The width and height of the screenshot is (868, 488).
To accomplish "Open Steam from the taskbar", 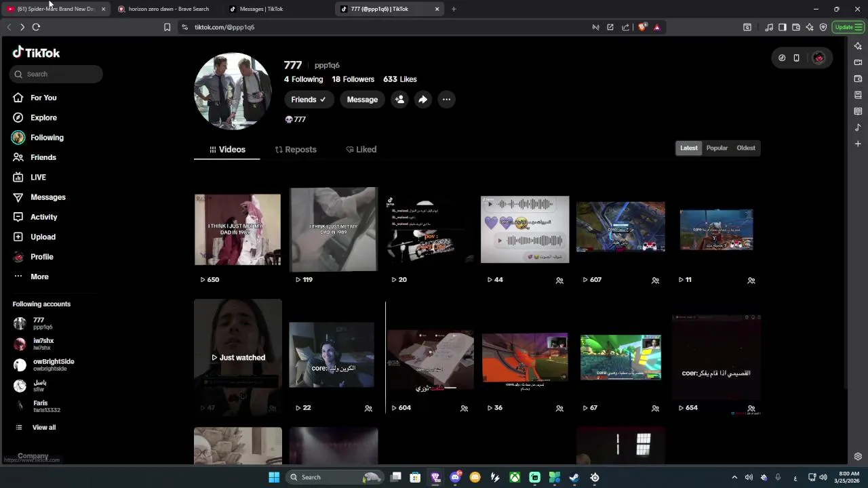I will (x=574, y=477).
